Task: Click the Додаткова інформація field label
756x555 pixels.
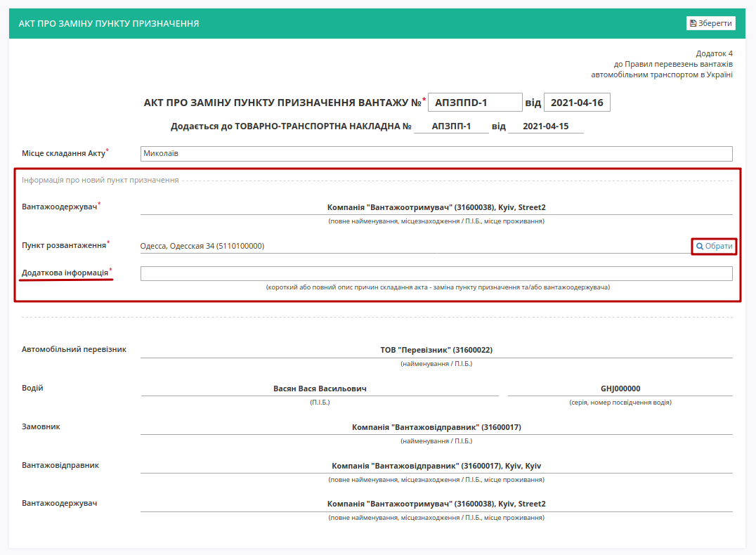Action: [65, 273]
